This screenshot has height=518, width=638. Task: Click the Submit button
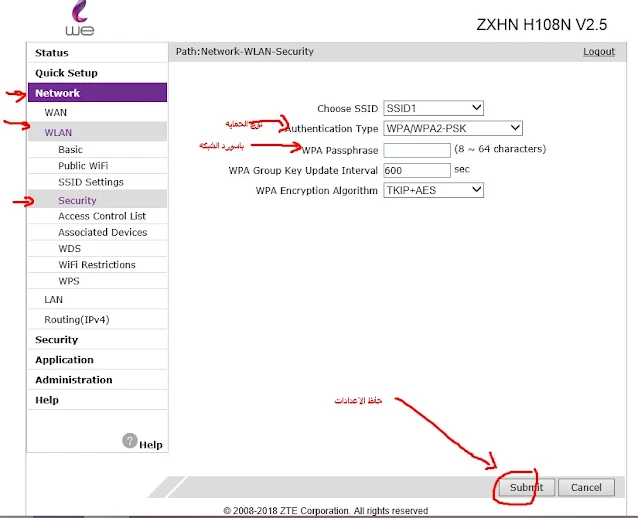pos(527,487)
